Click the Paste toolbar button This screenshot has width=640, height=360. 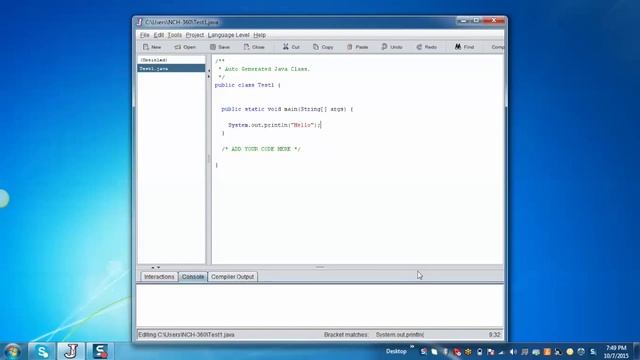coord(358,47)
